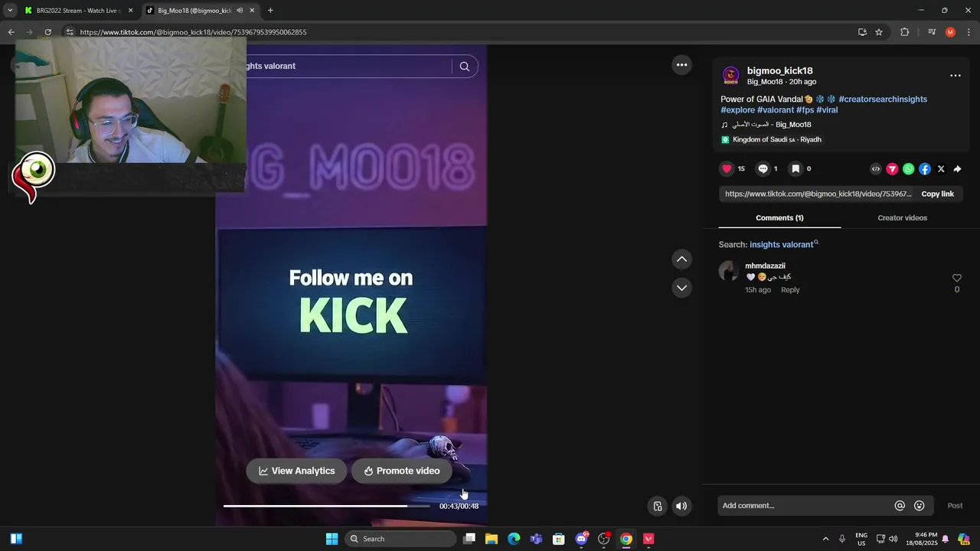
Task: Click the Copy link button
Action: (x=937, y=194)
